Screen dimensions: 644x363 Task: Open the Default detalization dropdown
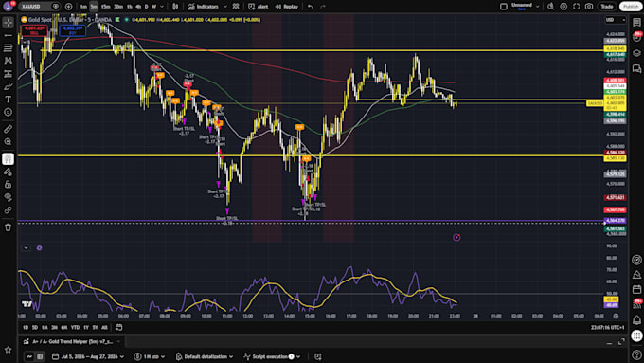205,356
